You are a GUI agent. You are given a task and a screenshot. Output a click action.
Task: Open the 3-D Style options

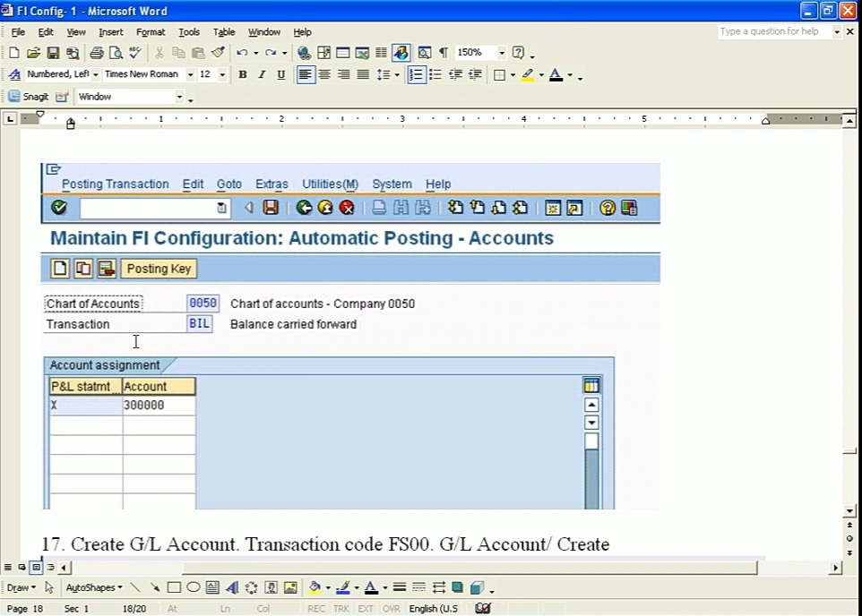click(x=478, y=587)
